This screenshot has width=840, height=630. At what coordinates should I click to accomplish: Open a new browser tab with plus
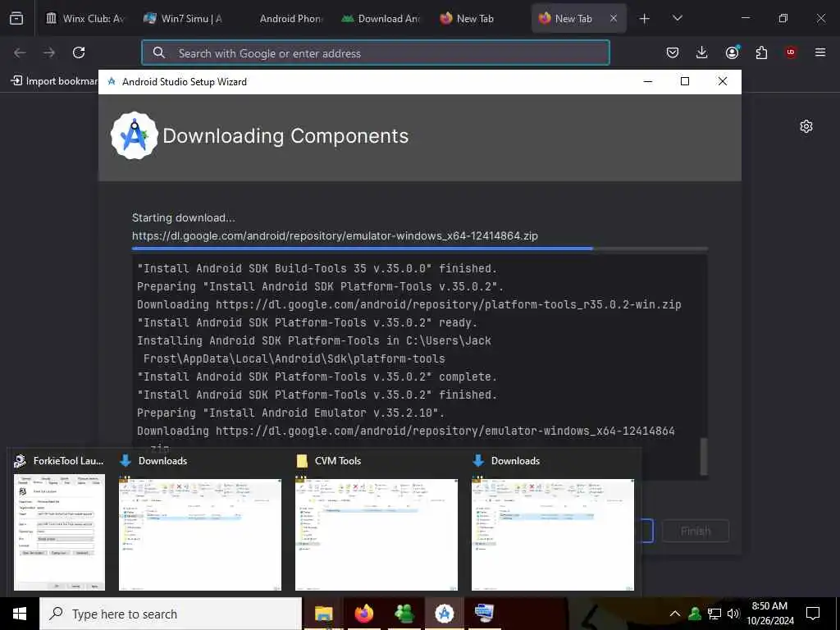click(x=645, y=18)
